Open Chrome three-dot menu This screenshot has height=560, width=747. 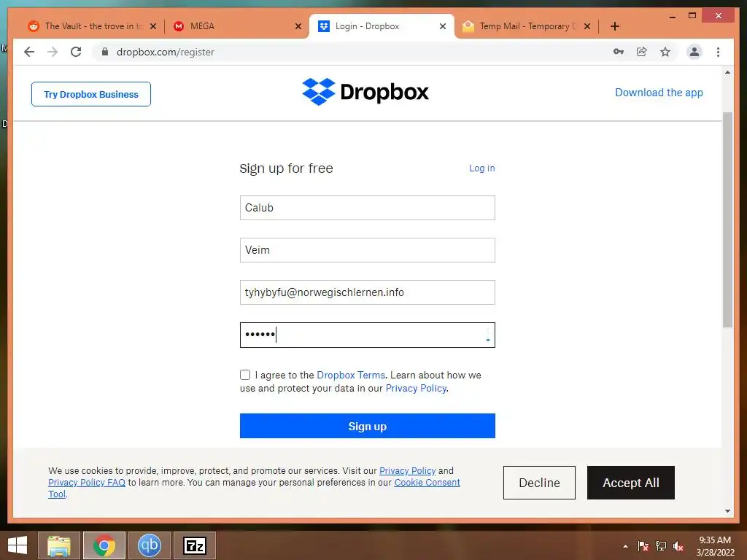point(718,52)
